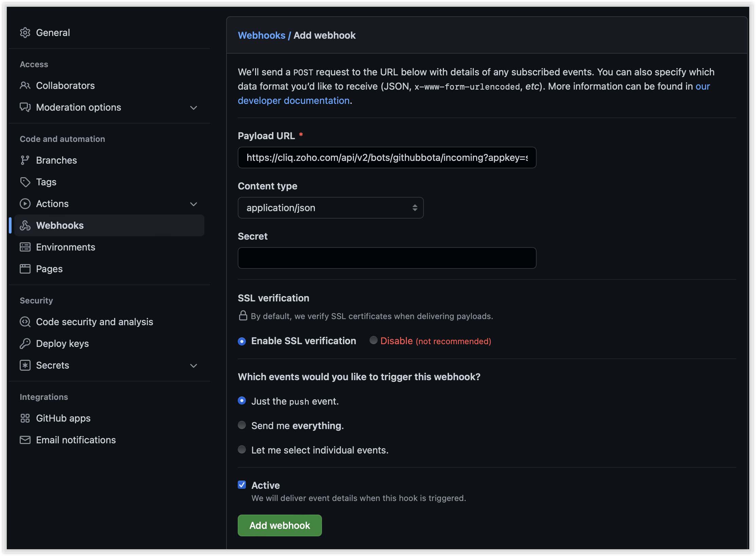The width and height of the screenshot is (756, 556).
Task: Expand Moderation options chevron
Action: (x=194, y=108)
